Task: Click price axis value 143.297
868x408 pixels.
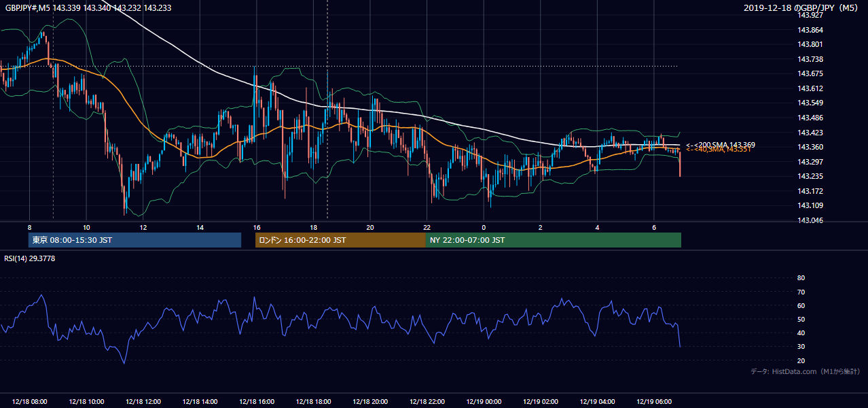Action: coord(810,162)
